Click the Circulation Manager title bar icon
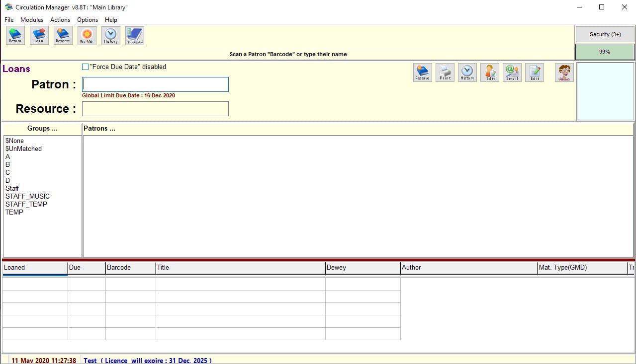636x364 pixels. (x=8, y=7)
